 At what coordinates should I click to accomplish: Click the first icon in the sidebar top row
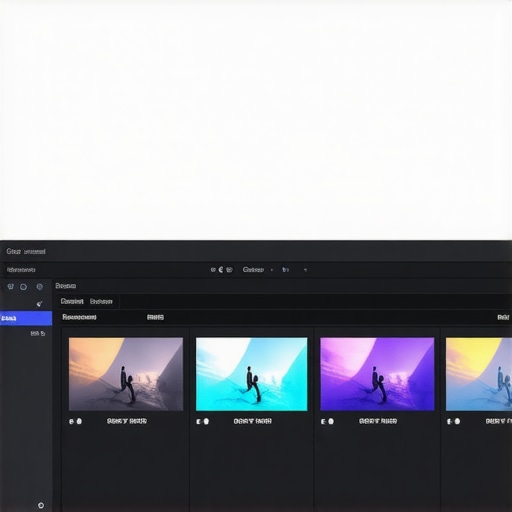click(11, 286)
